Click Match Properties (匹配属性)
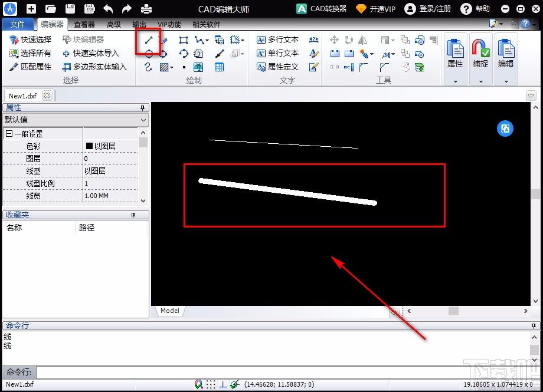 click(x=31, y=67)
